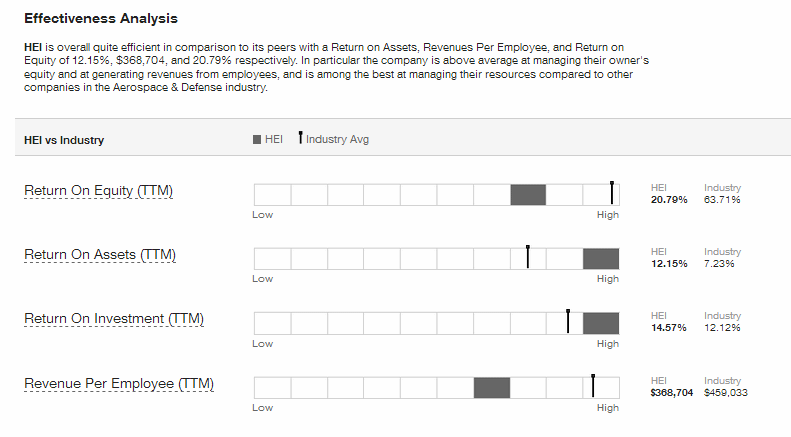
Task: Click the HEI $368,704 revenue value
Action: click(x=672, y=393)
